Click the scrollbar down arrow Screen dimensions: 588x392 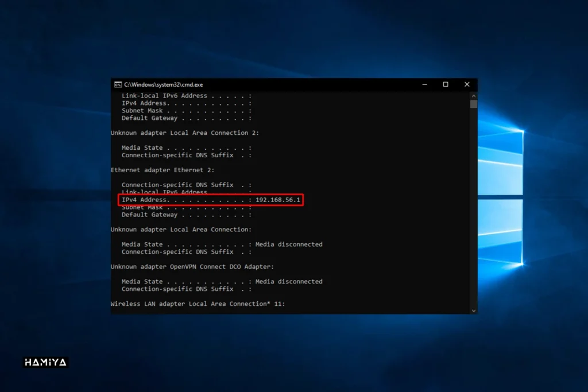pyautogui.click(x=473, y=310)
